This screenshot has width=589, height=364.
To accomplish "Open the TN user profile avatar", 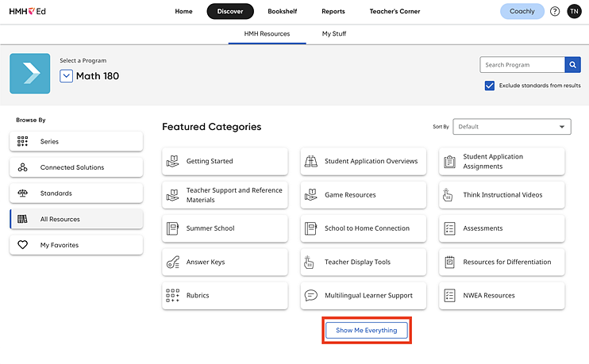I will point(574,11).
